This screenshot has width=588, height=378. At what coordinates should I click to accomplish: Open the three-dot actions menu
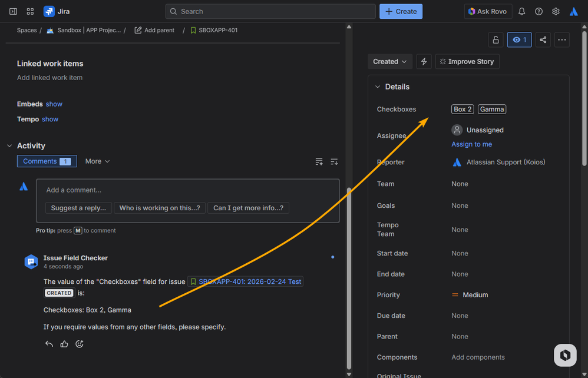click(561, 39)
